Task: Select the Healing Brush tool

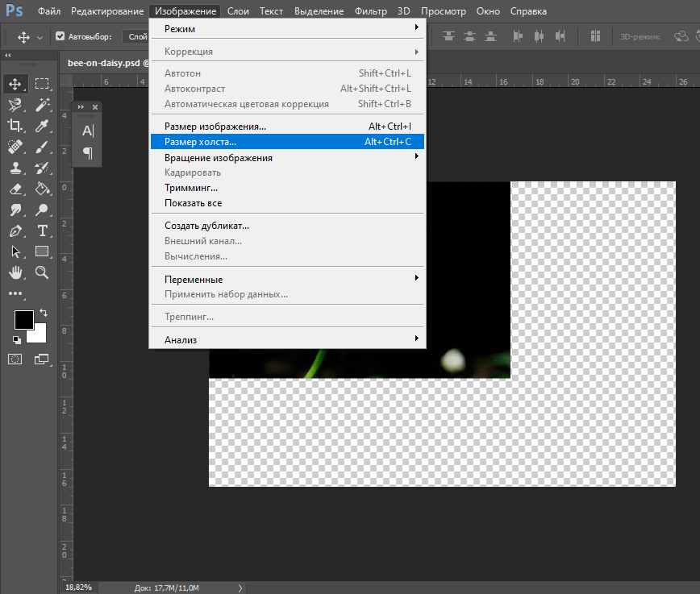Action: pyautogui.click(x=15, y=147)
